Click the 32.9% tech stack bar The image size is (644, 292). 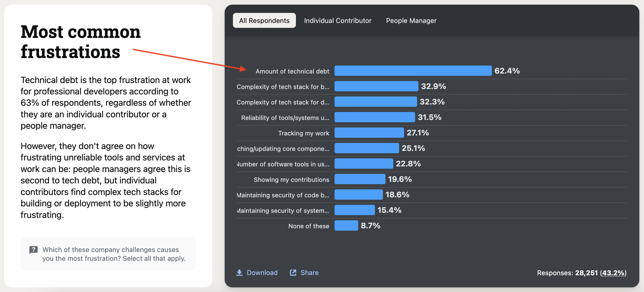pyautogui.click(x=376, y=86)
